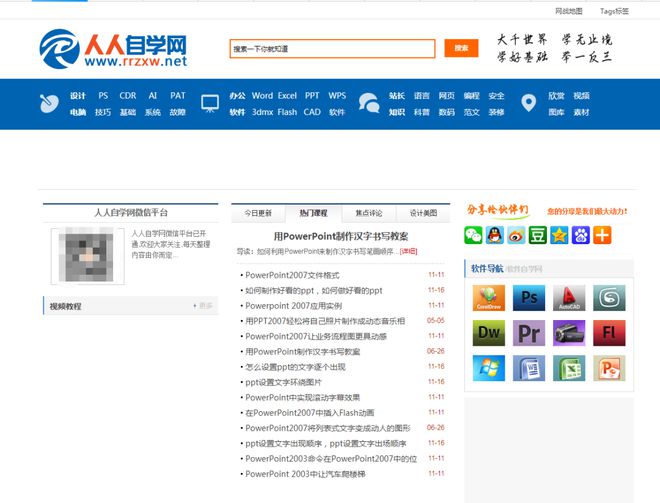660x503 pixels.
Task: Open the 欣赏 navigation item
Action: coord(556,96)
